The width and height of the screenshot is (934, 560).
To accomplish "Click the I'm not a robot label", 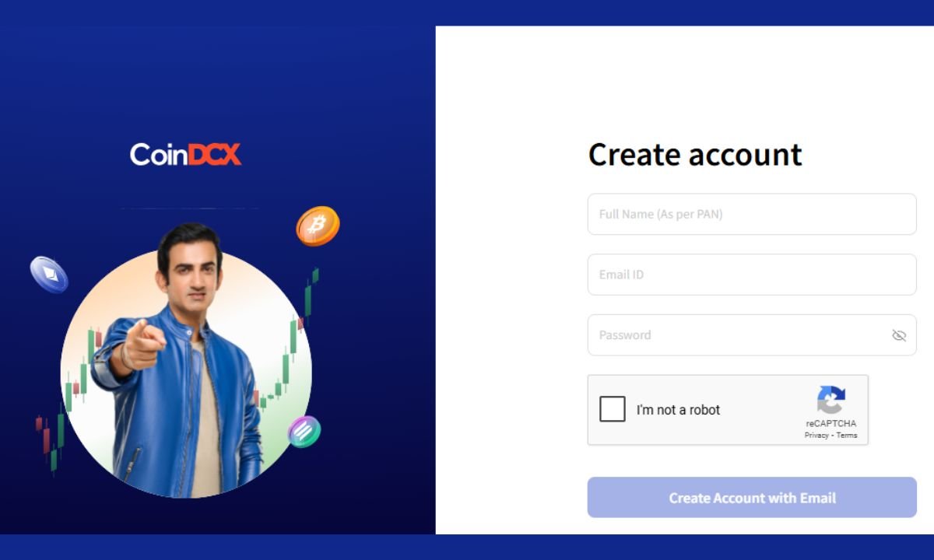I will tap(678, 410).
